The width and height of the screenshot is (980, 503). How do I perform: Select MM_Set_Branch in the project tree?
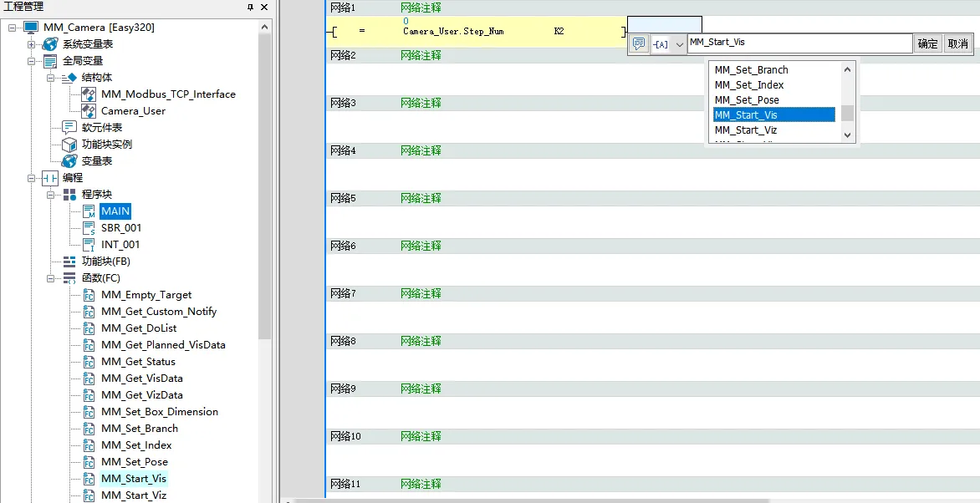pyautogui.click(x=140, y=429)
